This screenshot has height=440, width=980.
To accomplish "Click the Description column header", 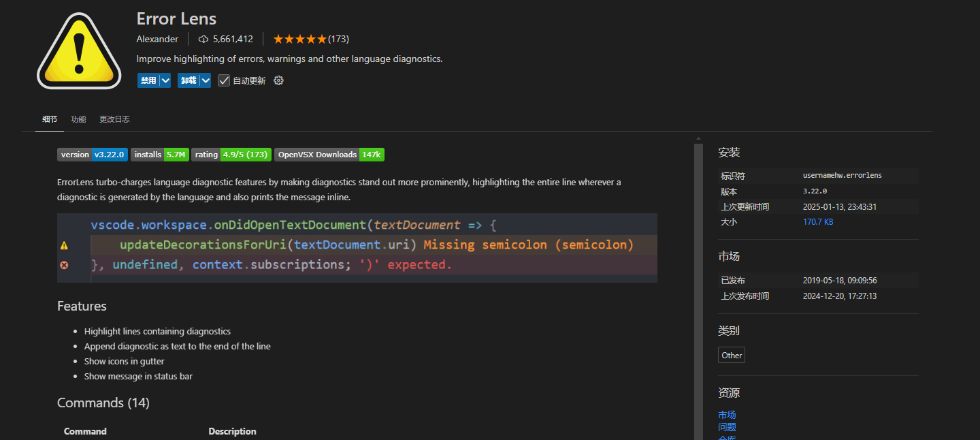I will click(232, 432).
